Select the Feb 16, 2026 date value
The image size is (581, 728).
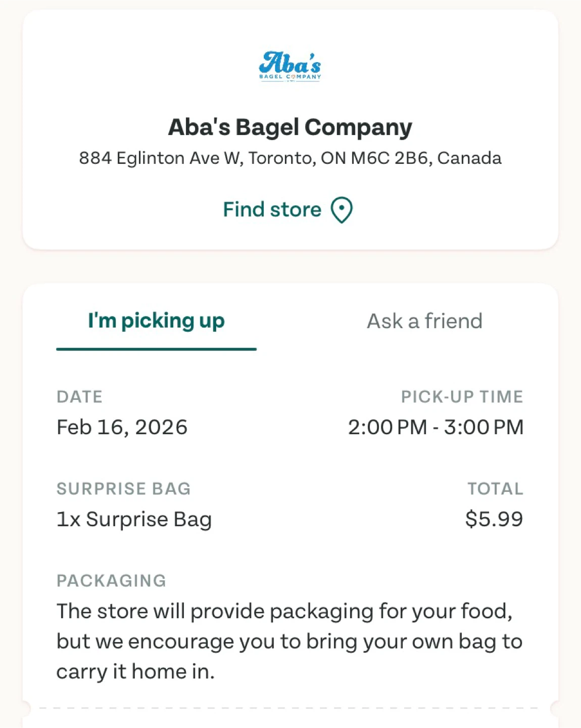[x=122, y=427]
